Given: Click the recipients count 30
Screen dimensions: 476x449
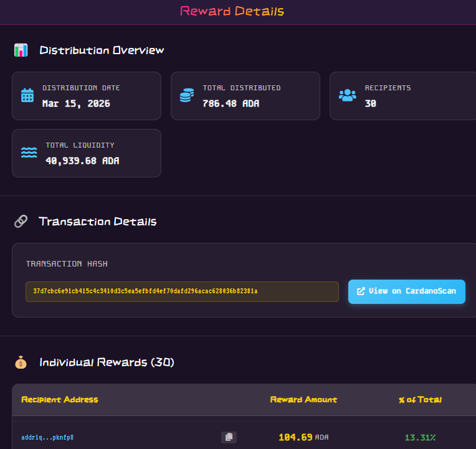Looking at the screenshot, I should coord(371,104).
